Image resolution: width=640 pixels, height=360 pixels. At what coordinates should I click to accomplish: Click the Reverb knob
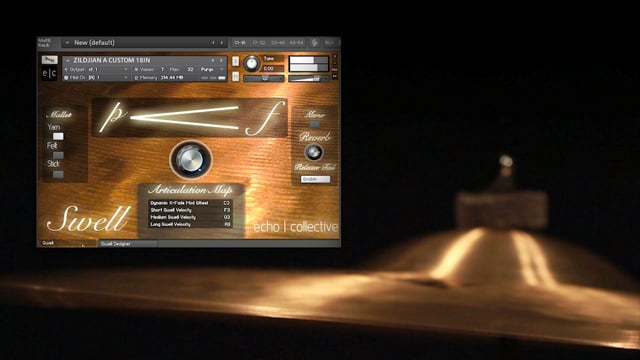point(313,153)
